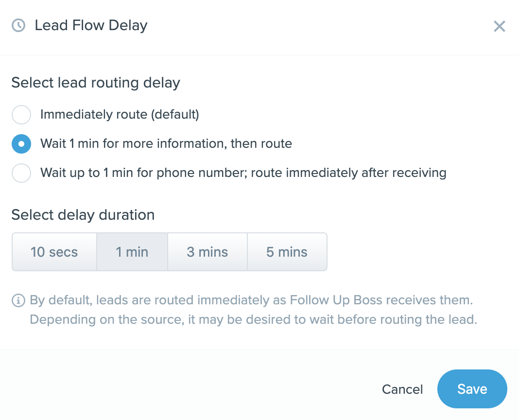Click the Lead Flow Delay title text
Viewport: 519px width, 420px height.
(91, 25)
